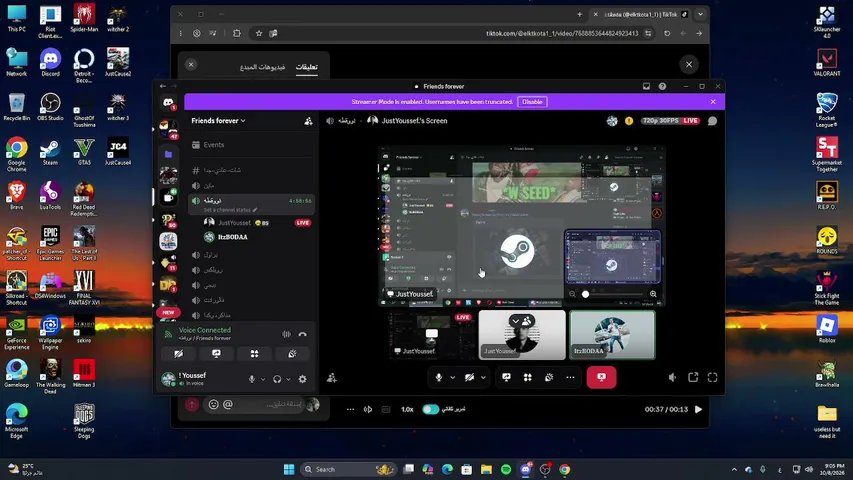Image resolution: width=853 pixels, height=480 pixels.
Task: Open Roblox desktop icon
Action: click(826, 329)
